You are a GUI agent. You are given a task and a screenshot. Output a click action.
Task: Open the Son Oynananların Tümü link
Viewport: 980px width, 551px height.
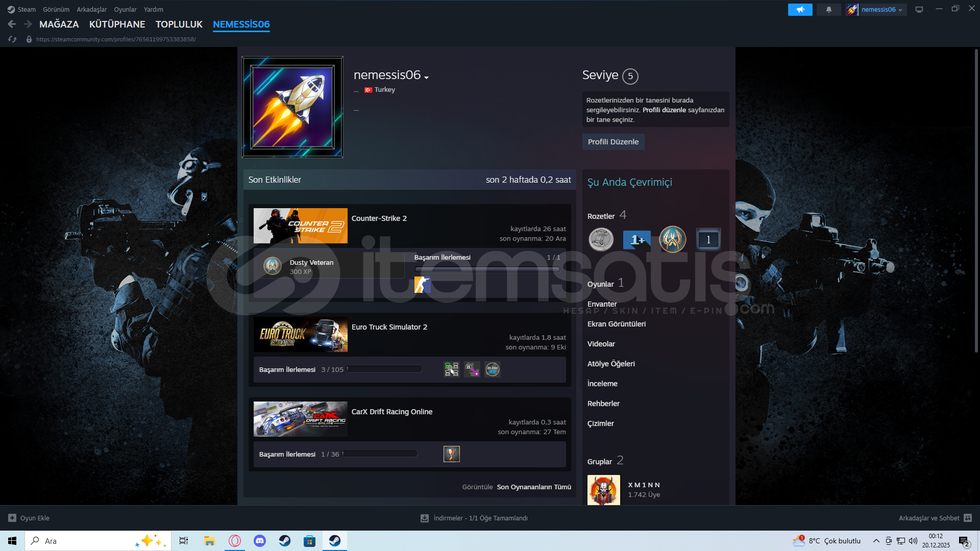[x=534, y=487]
